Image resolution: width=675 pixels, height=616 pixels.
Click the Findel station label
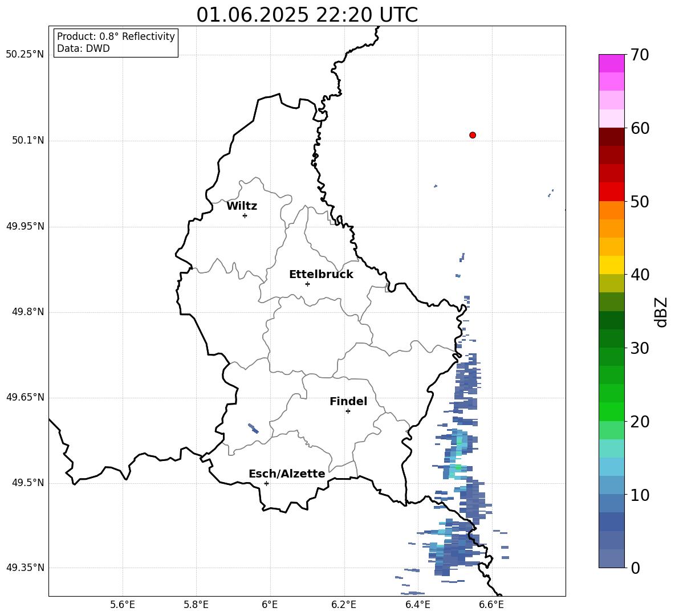point(348,401)
